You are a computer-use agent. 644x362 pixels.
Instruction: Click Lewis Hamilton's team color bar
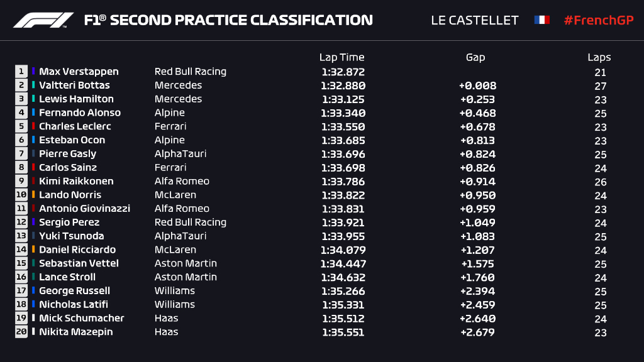[x=34, y=99]
